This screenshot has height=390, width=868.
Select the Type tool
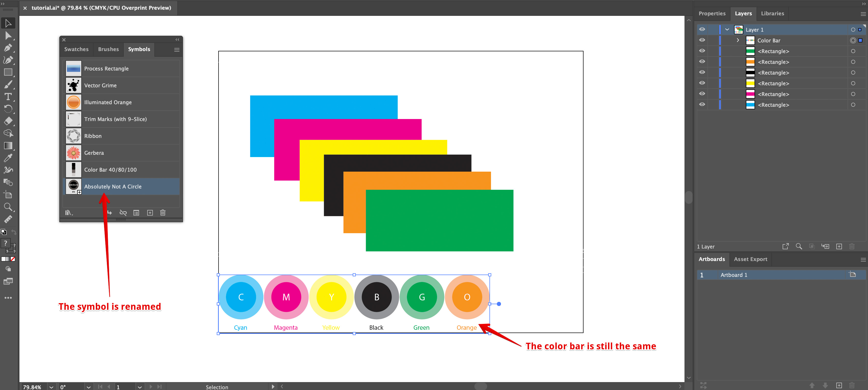click(x=8, y=97)
